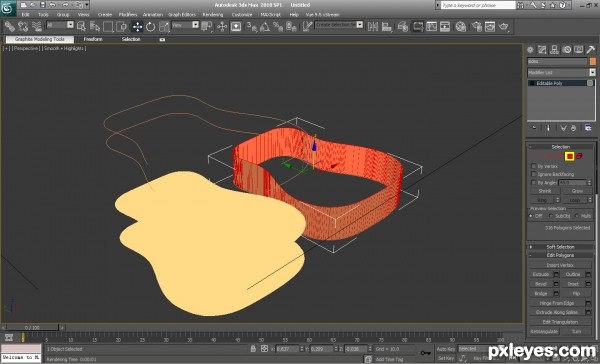Click the time slider 0/100 handle
Screen dimensions: 600x364
pyautogui.click(x=32, y=328)
